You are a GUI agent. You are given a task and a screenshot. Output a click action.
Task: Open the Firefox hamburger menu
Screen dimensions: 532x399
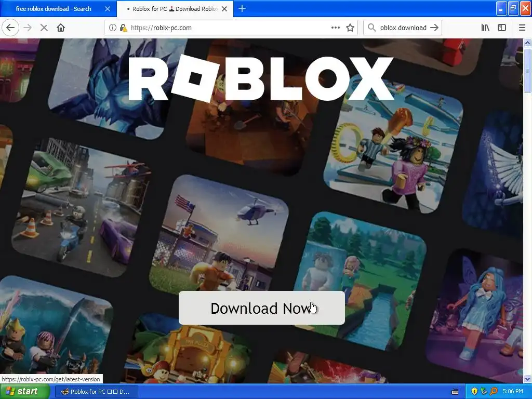(x=522, y=28)
